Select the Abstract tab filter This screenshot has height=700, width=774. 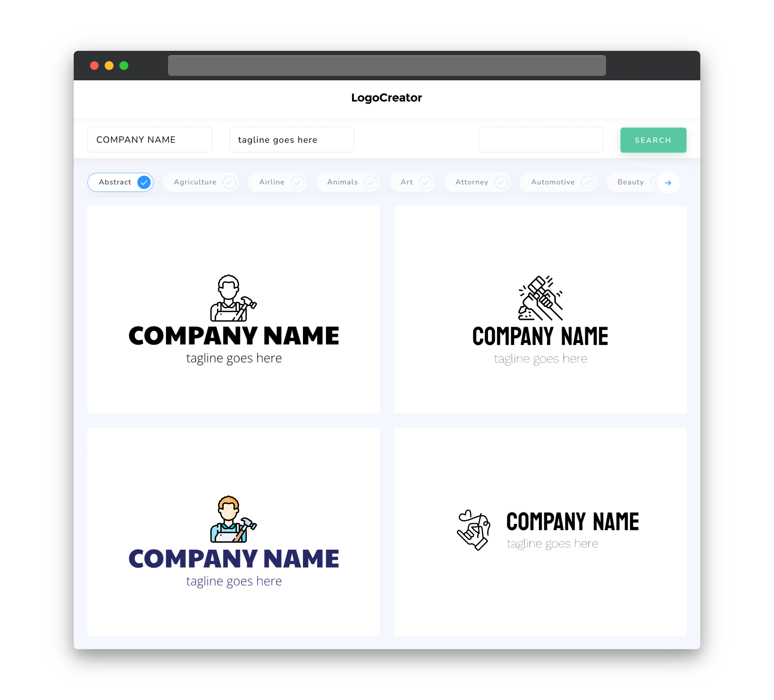(121, 182)
